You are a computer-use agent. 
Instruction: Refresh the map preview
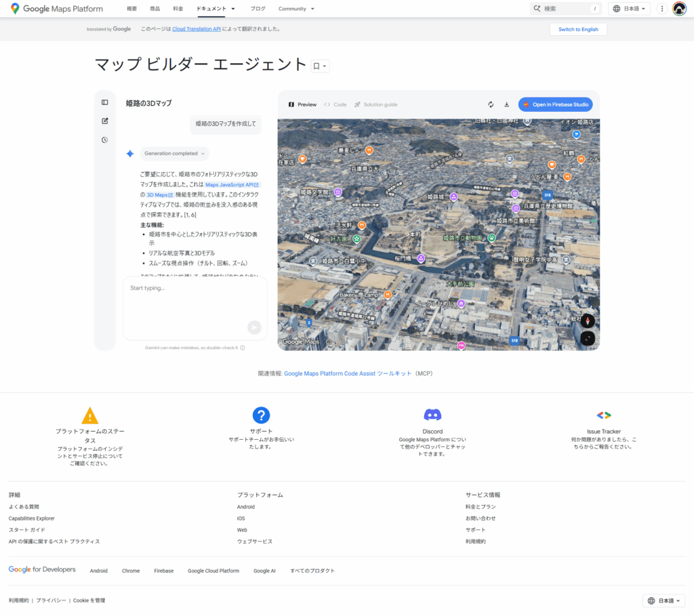[x=491, y=104]
